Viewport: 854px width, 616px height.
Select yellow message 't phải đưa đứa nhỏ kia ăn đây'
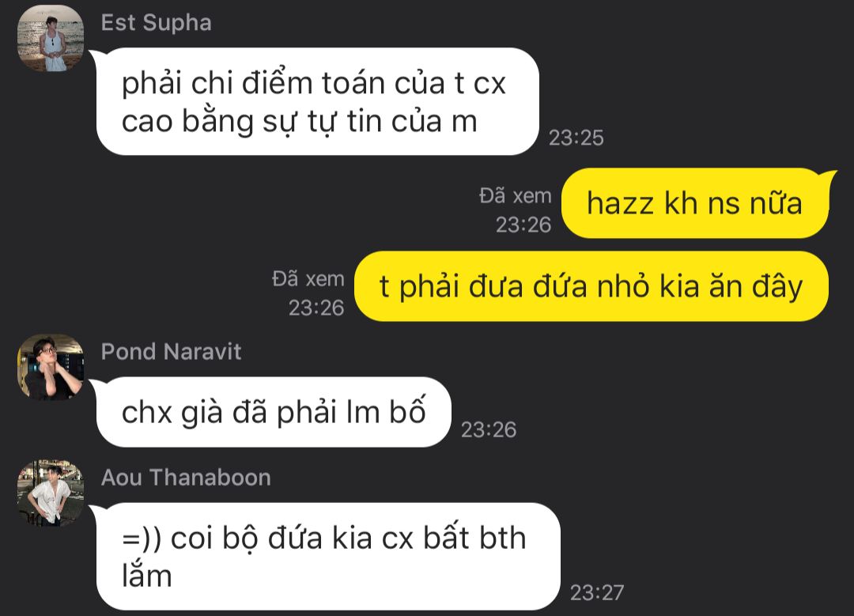point(591,286)
